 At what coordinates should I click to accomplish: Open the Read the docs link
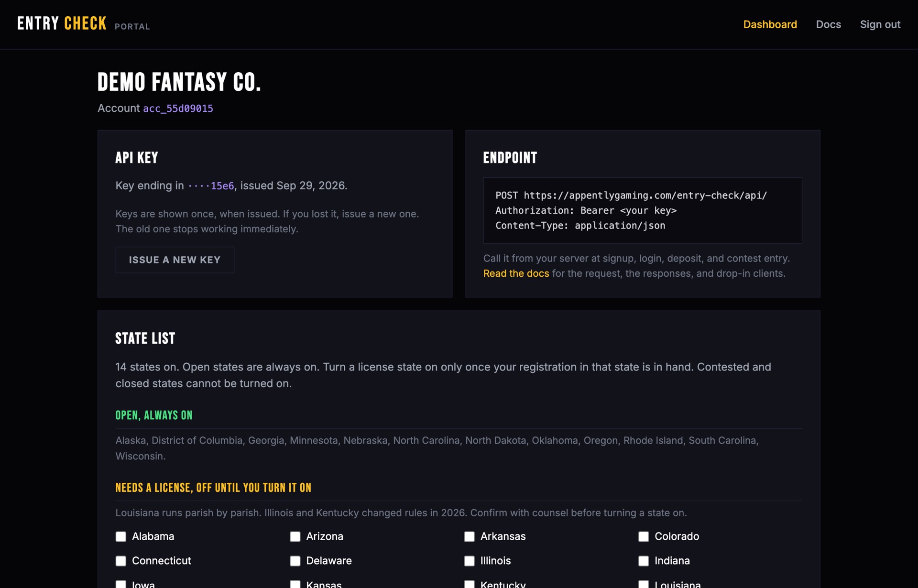(516, 273)
